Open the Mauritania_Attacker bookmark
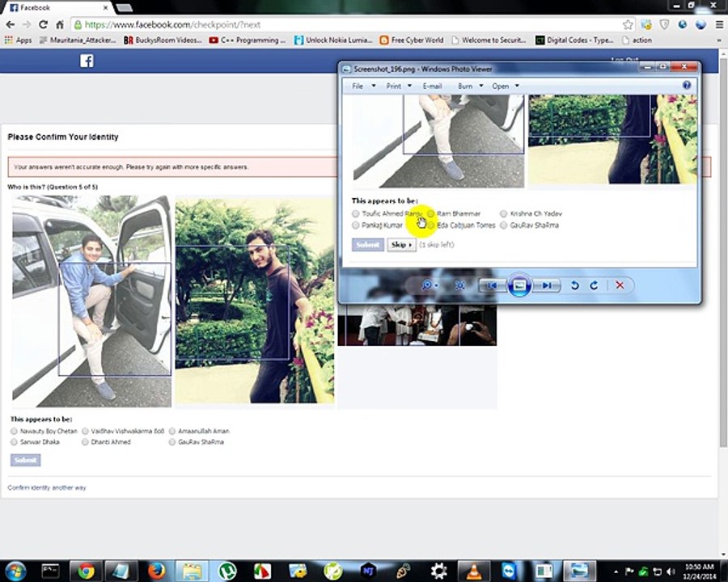Screen dimensions: 728x582 click(x=78, y=40)
